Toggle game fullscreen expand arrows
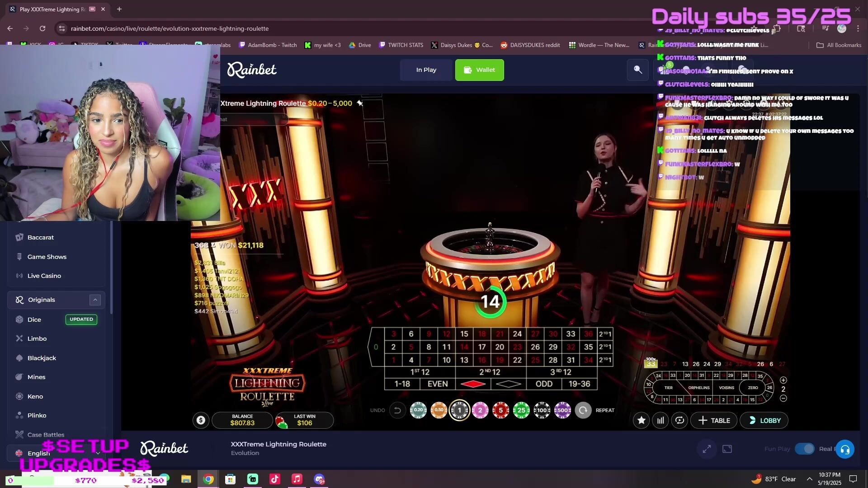The width and height of the screenshot is (868, 488). (x=707, y=449)
